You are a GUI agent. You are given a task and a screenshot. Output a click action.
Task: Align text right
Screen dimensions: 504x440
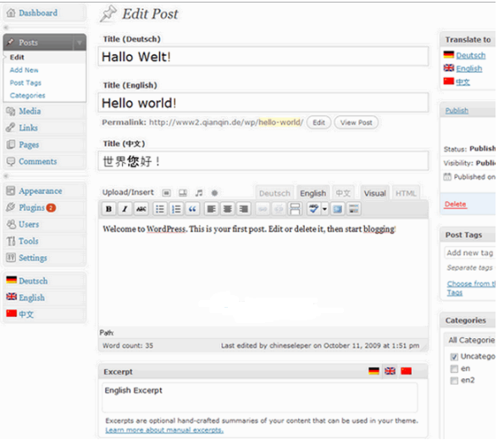click(244, 209)
